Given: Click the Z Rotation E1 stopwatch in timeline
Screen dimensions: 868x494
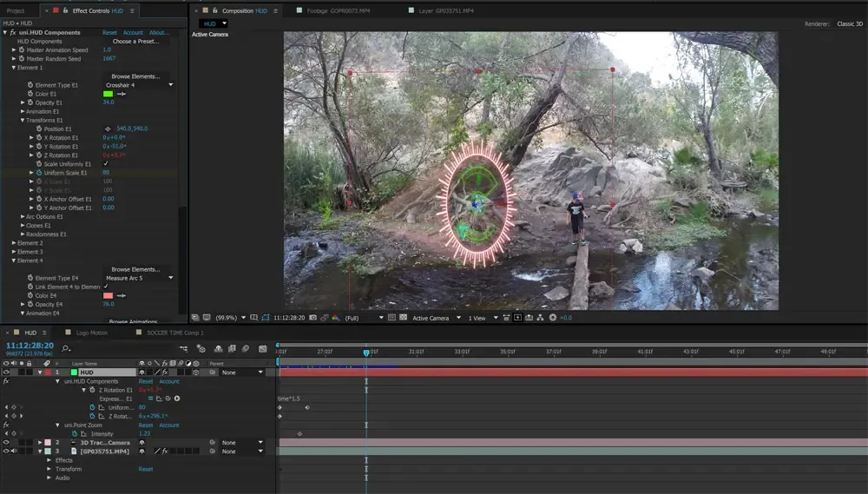Looking at the screenshot, I should tap(92, 390).
